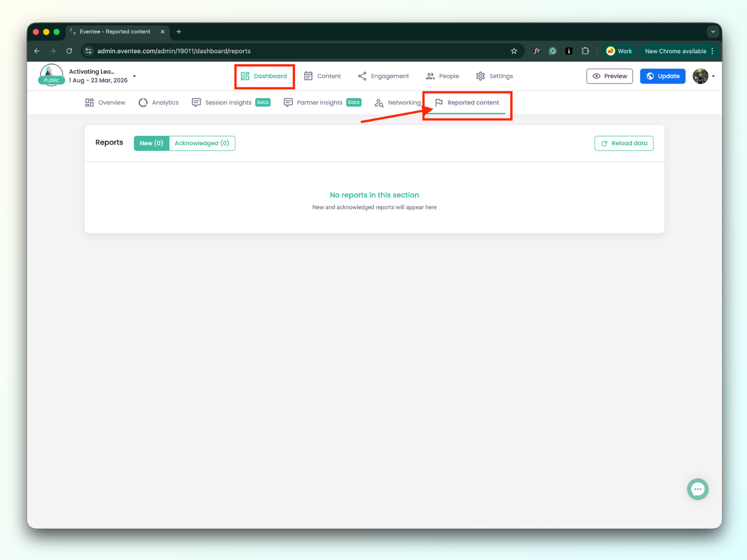Switch to the Analytics tab
The image size is (747, 560).
coord(159,103)
